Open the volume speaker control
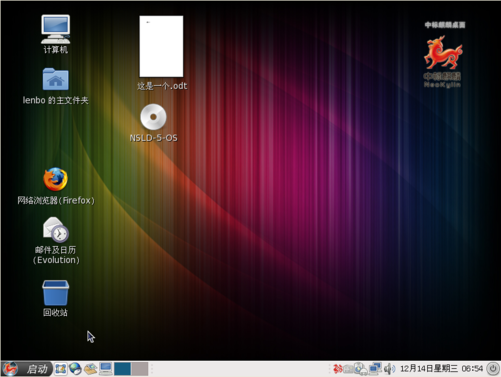 [389, 369]
